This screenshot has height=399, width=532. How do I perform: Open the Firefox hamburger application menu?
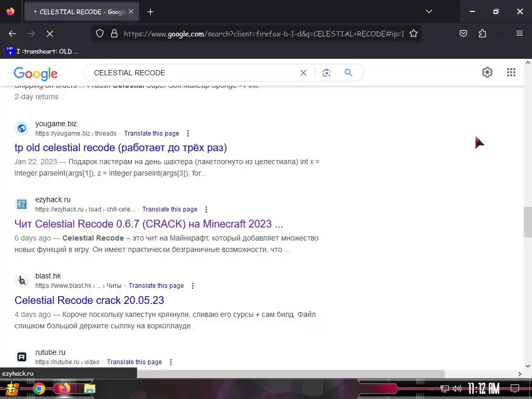519,33
